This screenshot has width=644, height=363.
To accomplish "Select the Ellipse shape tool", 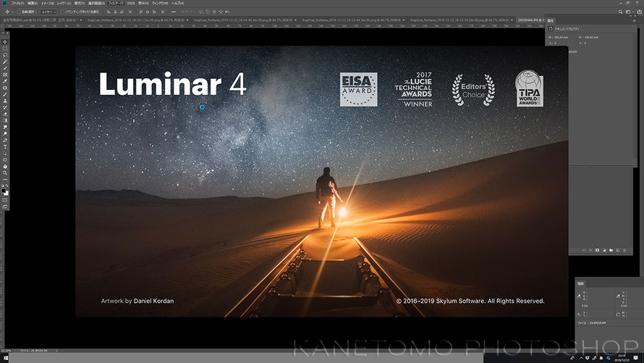I will pyautogui.click(x=5, y=160).
